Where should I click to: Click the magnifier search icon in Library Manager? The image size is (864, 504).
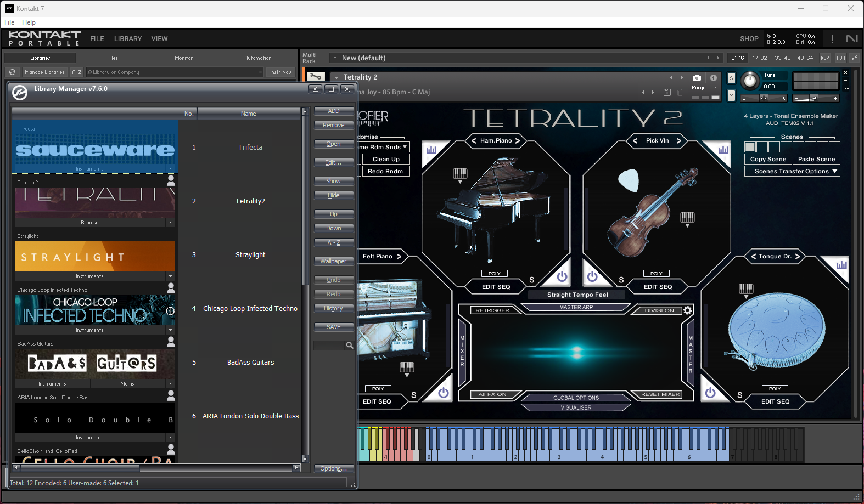[349, 346]
